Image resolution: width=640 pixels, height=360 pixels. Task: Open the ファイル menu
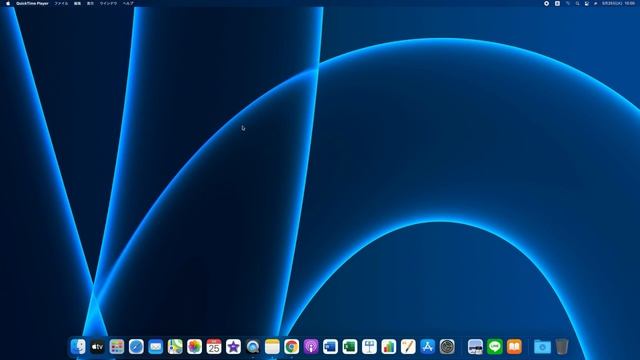(x=61, y=3)
